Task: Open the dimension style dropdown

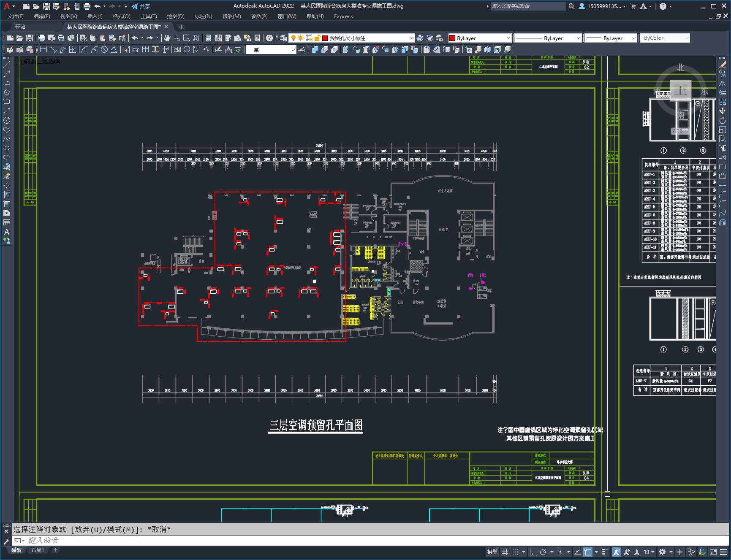Action: click(x=271, y=50)
